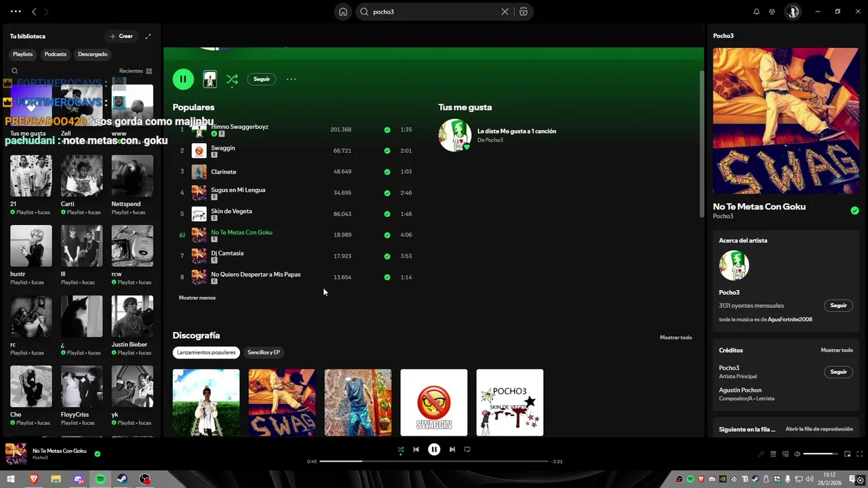This screenshot has height=488, width=868.
Task: Pause with the big green button on artist page
Action: pyautogui.click(x=183, y=79)
